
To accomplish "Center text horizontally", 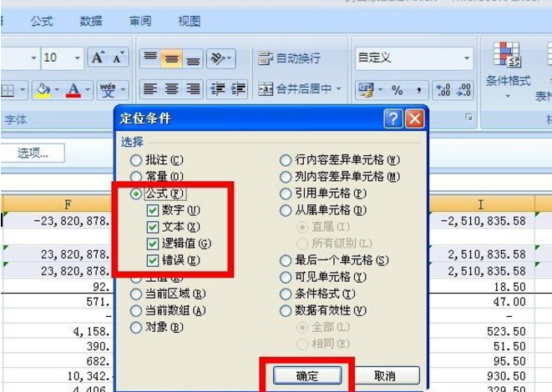I will [x=171, y=89].
